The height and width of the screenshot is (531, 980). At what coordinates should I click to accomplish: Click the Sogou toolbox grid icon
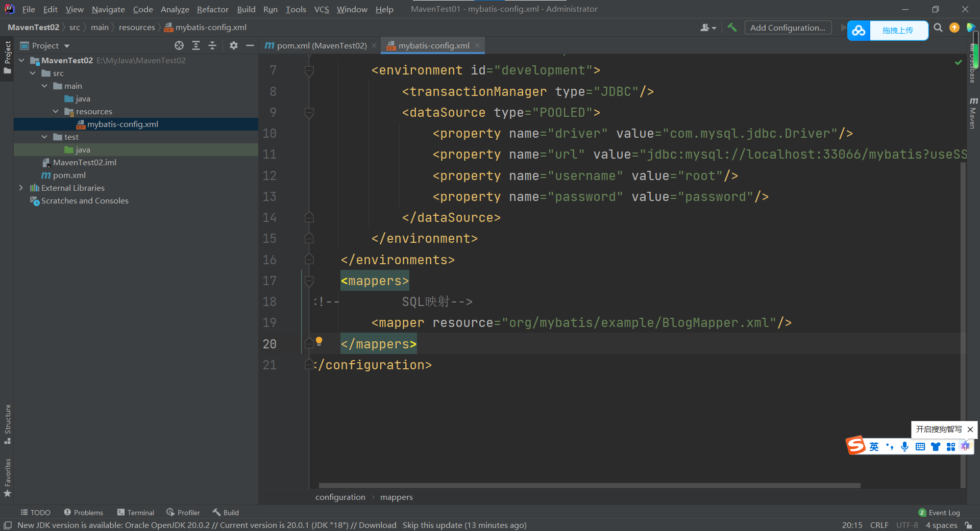(x=951, y=447)
